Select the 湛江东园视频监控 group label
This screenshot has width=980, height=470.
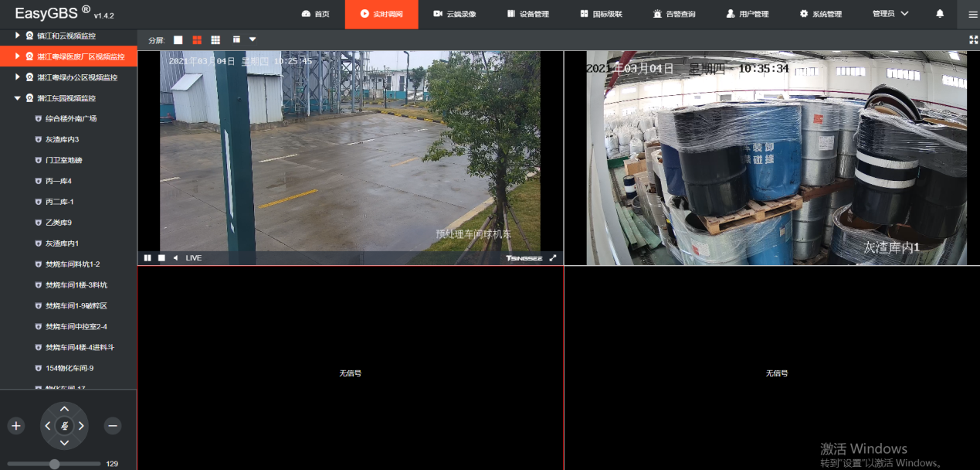coord(66,98)
